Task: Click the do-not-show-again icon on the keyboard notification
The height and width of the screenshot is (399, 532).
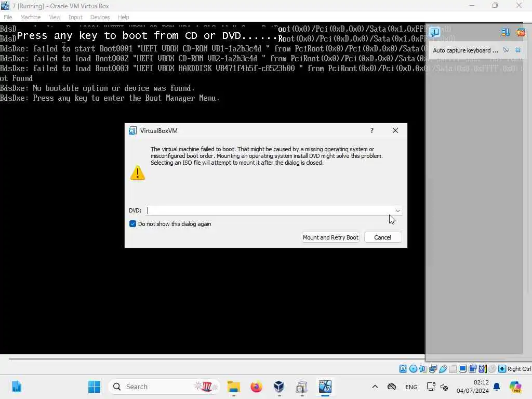Action: point(506,50)
